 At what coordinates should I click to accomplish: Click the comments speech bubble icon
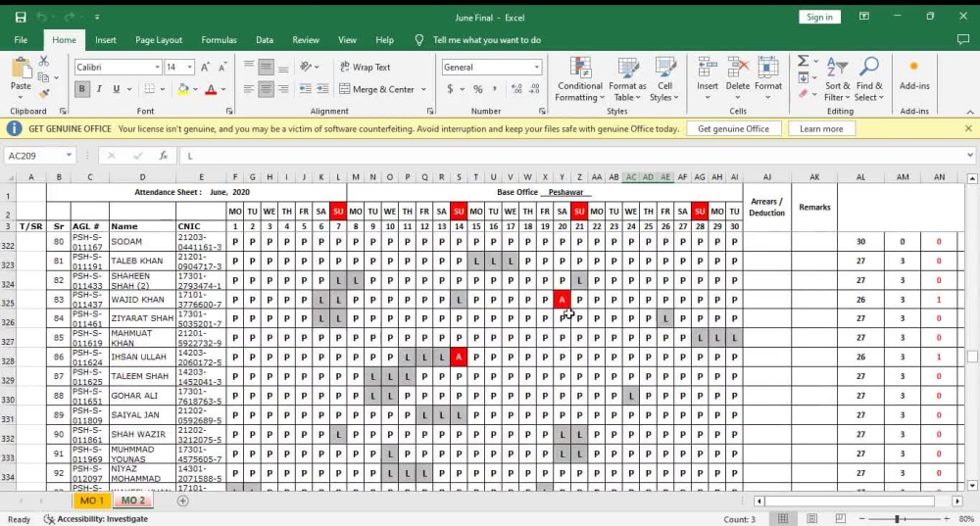[x=963, y=40]
